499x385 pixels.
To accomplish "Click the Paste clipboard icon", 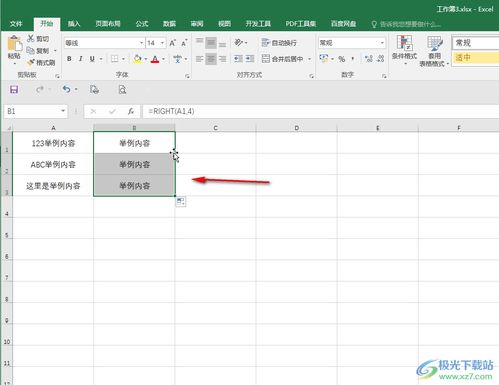I will 14,44.
